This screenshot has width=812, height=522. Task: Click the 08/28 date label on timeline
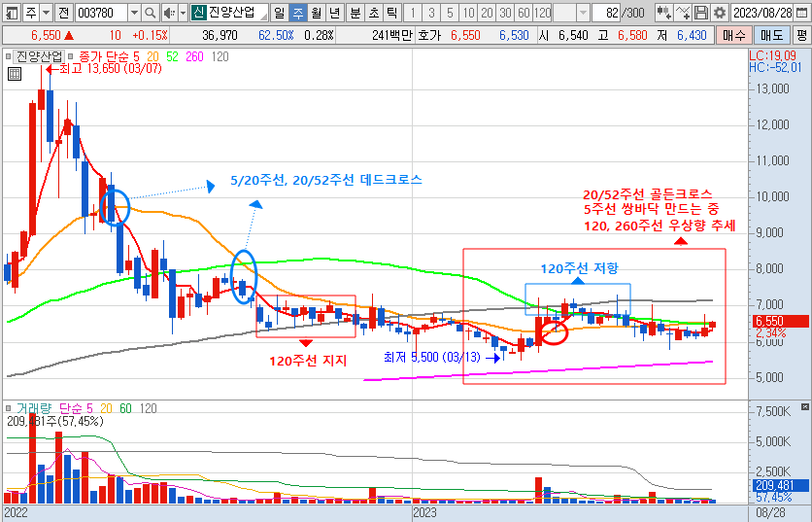[771, 512]
